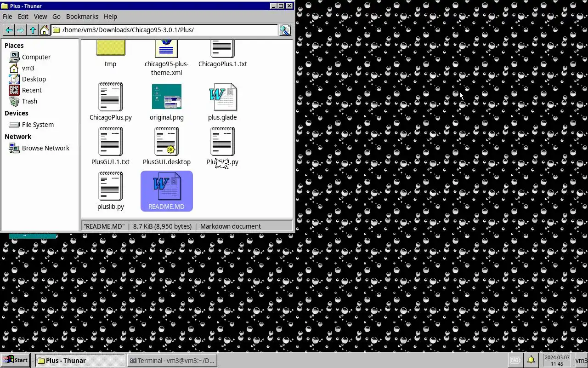Select the README.MD file icon
The image size is (588, 368).
tap(167, 186)
